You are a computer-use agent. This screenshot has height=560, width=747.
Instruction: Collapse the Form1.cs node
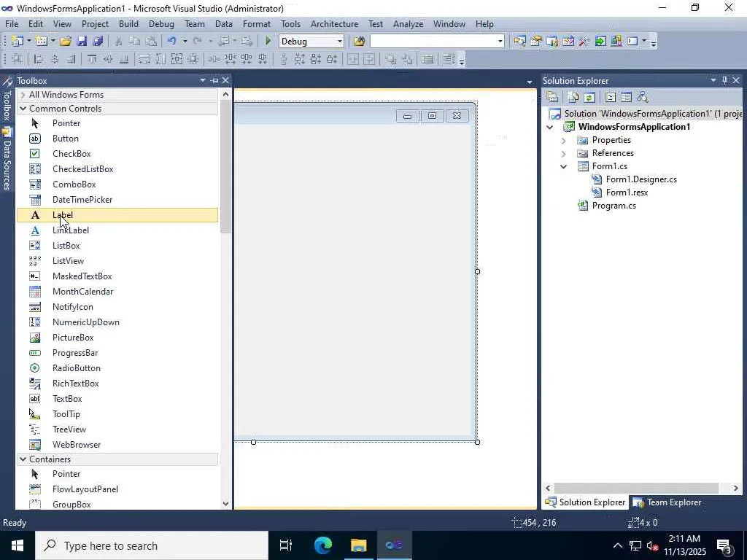pyautogui.click(x=564, y=167)
